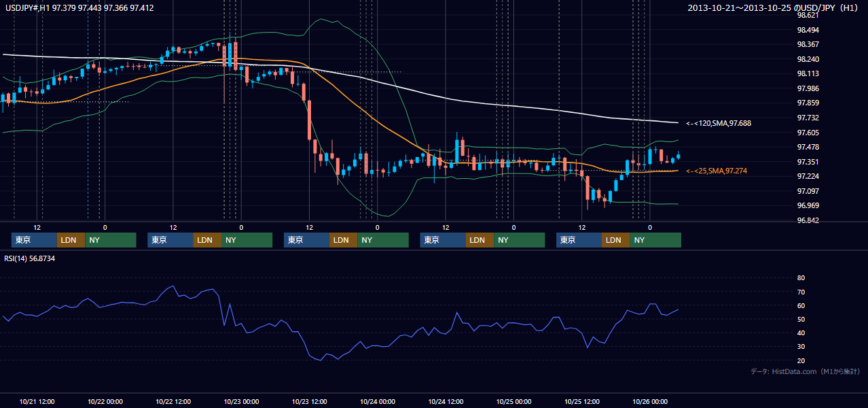
Task: Click the 10/25 12:00 date label
Action: pos(582,401)
